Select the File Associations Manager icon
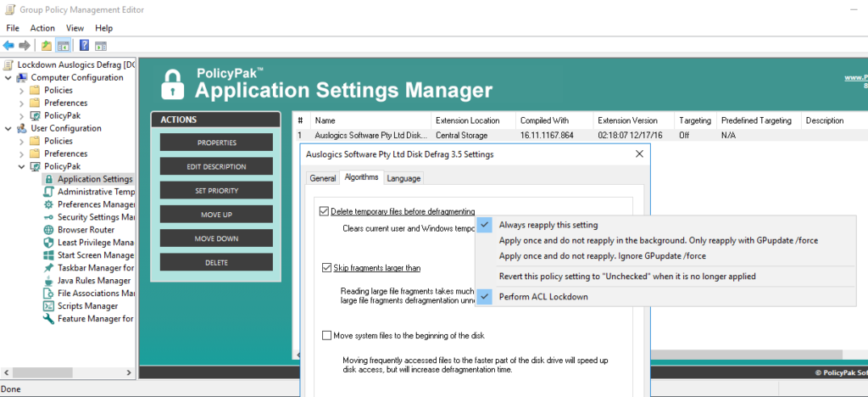Screen dimensions: 868x397 click(48, 293)
